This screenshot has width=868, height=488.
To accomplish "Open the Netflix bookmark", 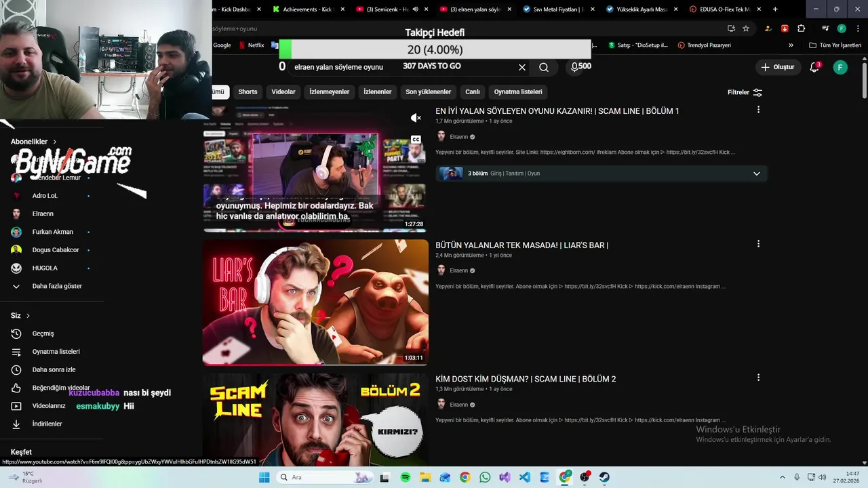I will (251, 45).
